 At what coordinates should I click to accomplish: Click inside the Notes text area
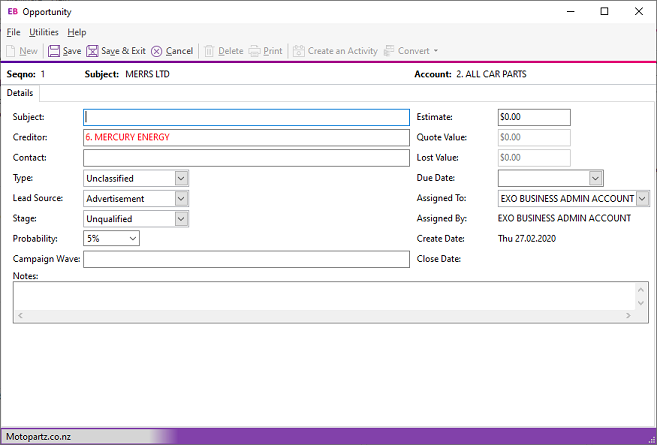(324, 296)
